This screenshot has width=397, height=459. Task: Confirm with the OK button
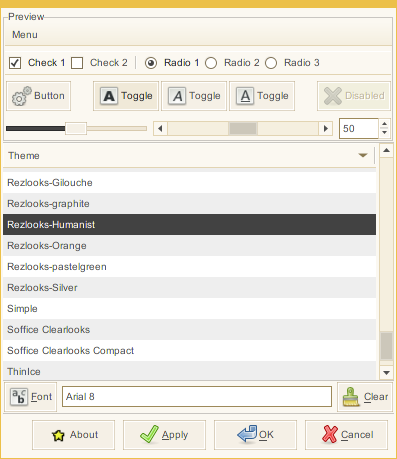(255, 435)
